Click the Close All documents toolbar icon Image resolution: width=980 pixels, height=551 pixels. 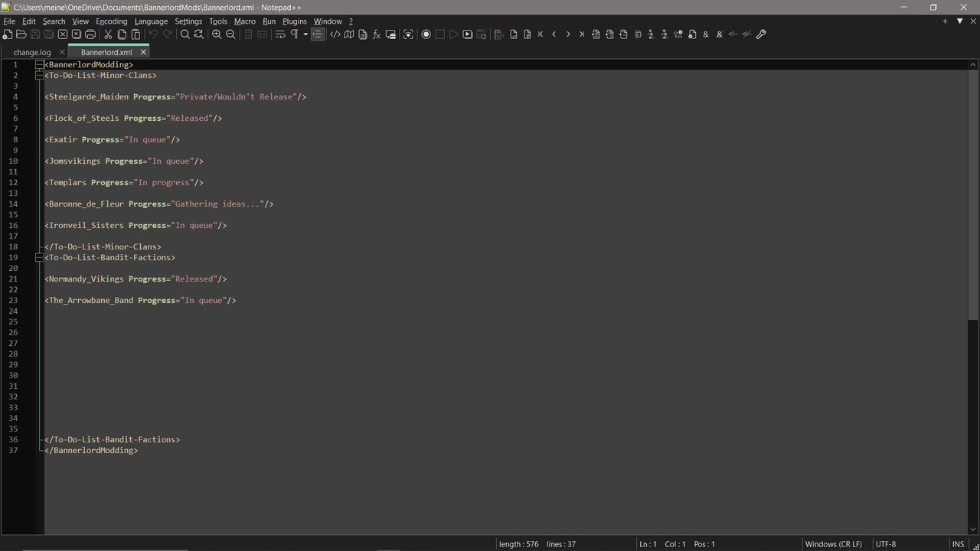click(x=77, y=34)
